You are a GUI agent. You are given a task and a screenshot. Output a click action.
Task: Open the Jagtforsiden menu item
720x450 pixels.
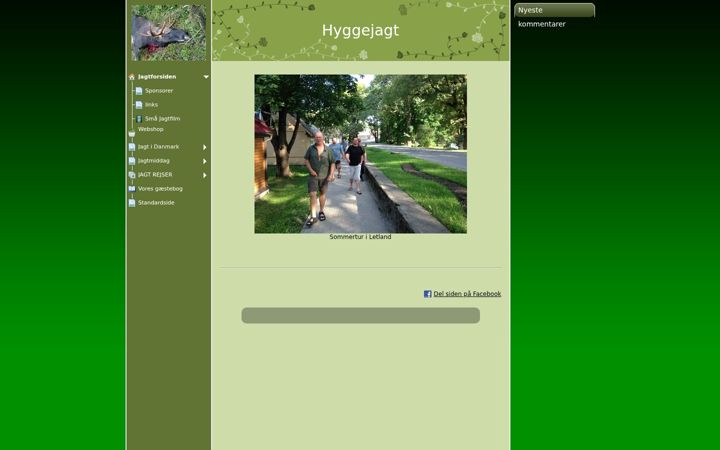[x=157, y=77]
